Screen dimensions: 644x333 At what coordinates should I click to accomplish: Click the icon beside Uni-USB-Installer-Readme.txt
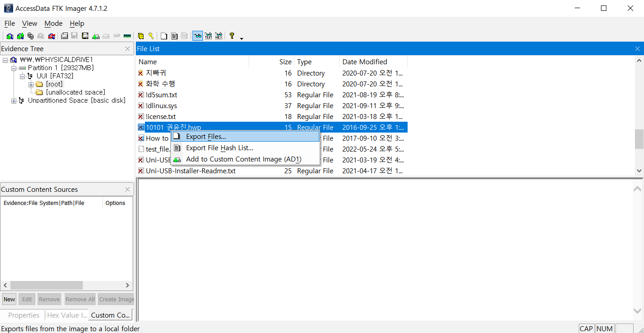(141, 171)
